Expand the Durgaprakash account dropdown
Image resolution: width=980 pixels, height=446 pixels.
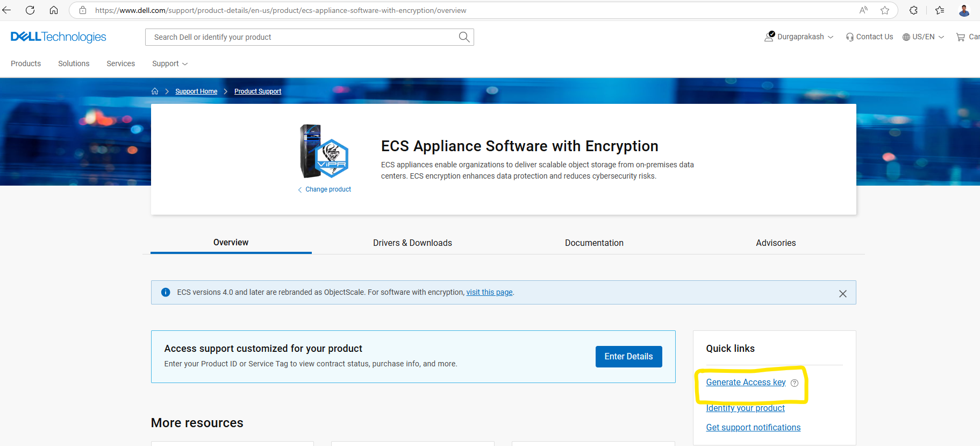pos(799,37)
